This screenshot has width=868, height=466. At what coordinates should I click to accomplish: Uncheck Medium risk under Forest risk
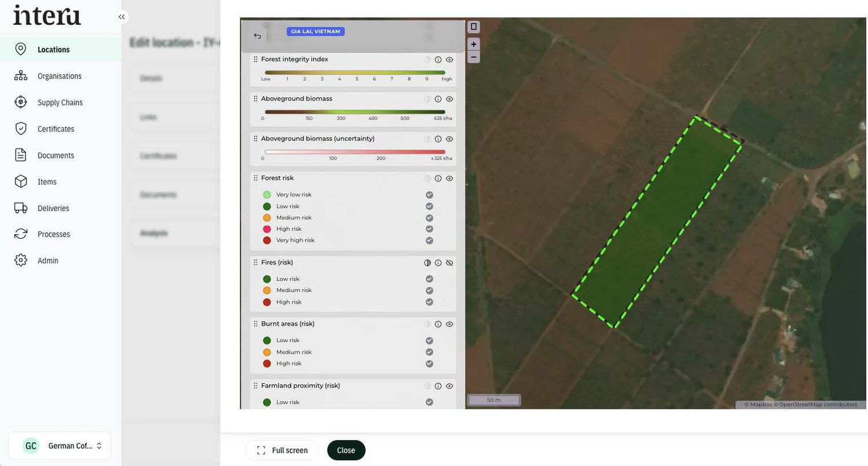[429, 218]
